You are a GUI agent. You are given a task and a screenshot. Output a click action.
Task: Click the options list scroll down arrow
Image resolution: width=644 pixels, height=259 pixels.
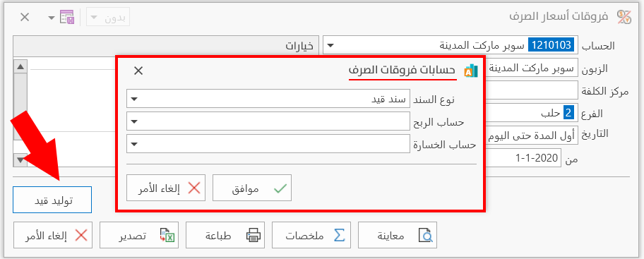[21, 160]
